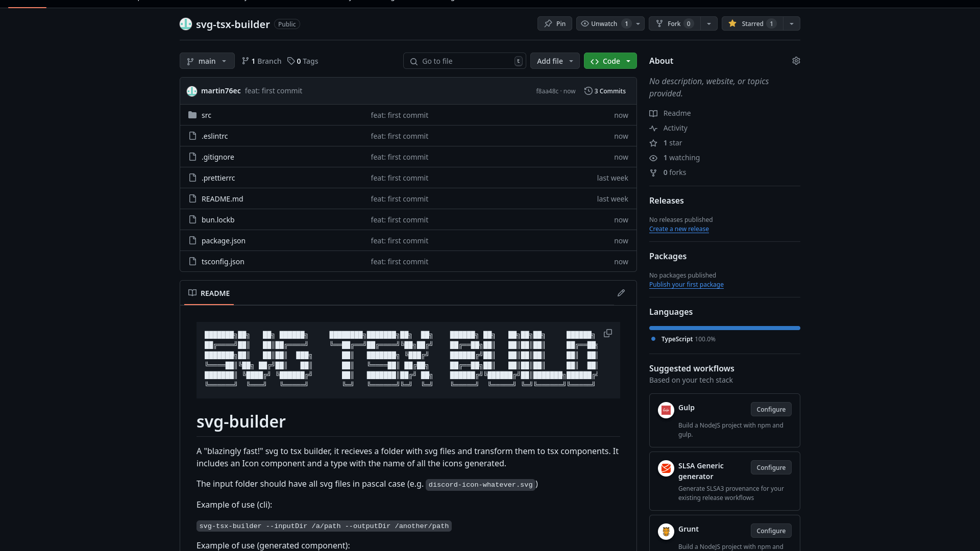Open the Add file dropdown

(554, 61)
